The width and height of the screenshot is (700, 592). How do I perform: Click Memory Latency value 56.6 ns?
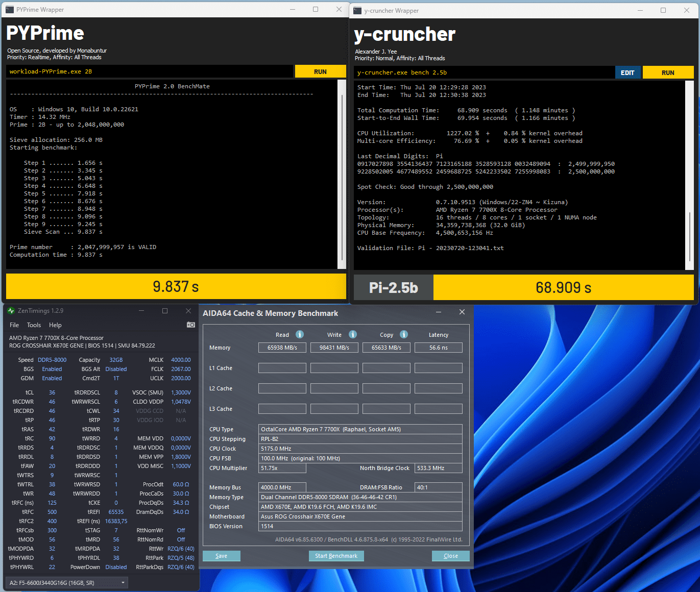click(x=439, y=348)
